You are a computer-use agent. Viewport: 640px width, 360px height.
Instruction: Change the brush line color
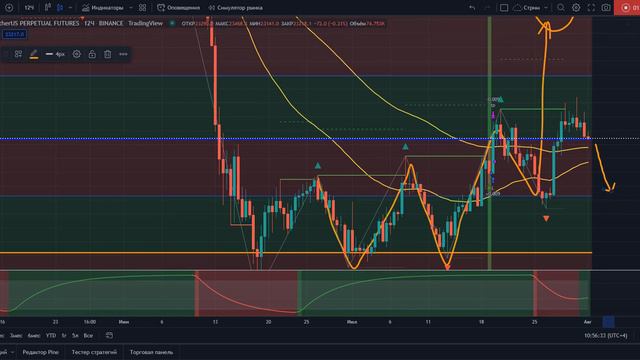pyautogui.click(x=34, y=54)
